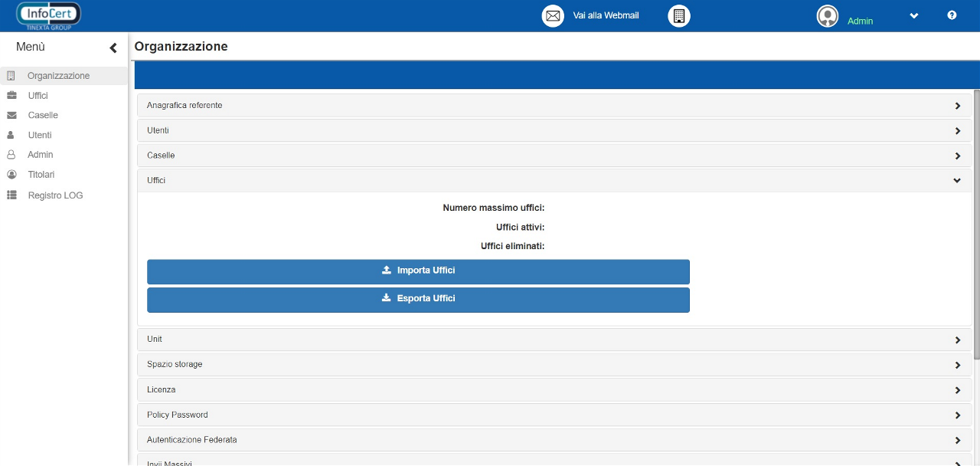Click the Uffici briefcase icon in sidebar
This screenshot has height=466, width=980.
(x=11, y=96)
